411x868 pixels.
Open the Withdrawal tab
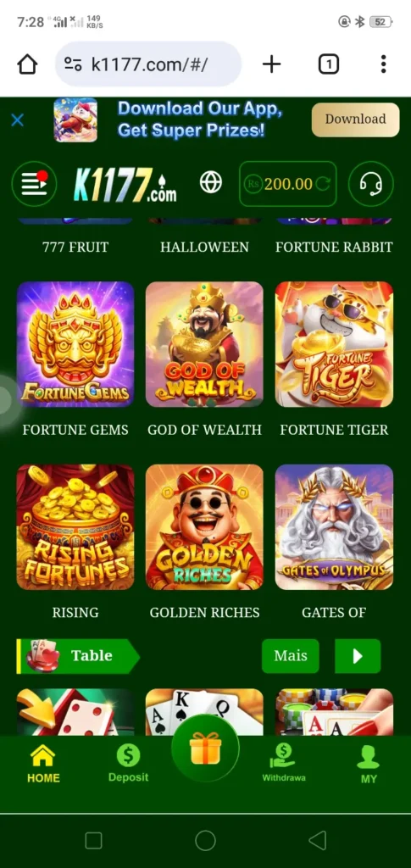[x=284, y=763]
